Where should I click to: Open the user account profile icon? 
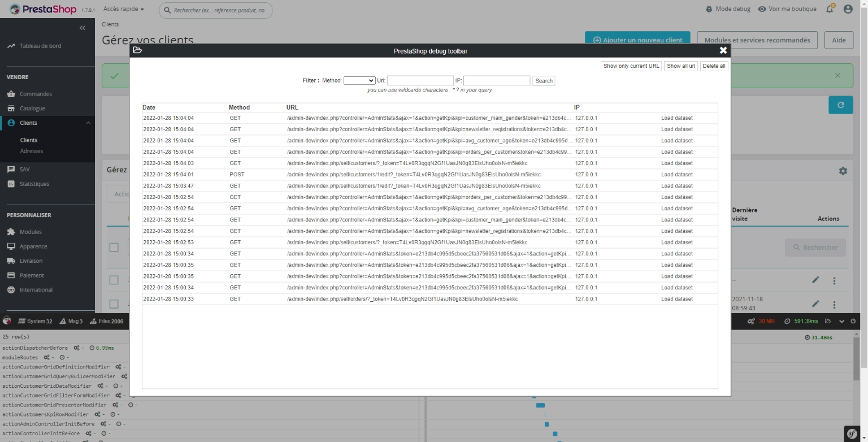pyautogui.click(x=848, y=9)
